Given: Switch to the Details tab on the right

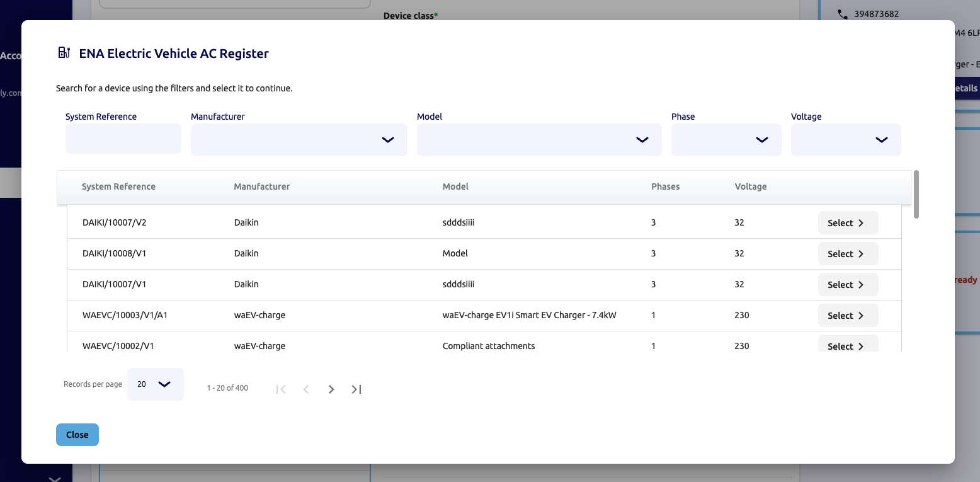Looking at the screenshot, I should click(x=964, y=88).
